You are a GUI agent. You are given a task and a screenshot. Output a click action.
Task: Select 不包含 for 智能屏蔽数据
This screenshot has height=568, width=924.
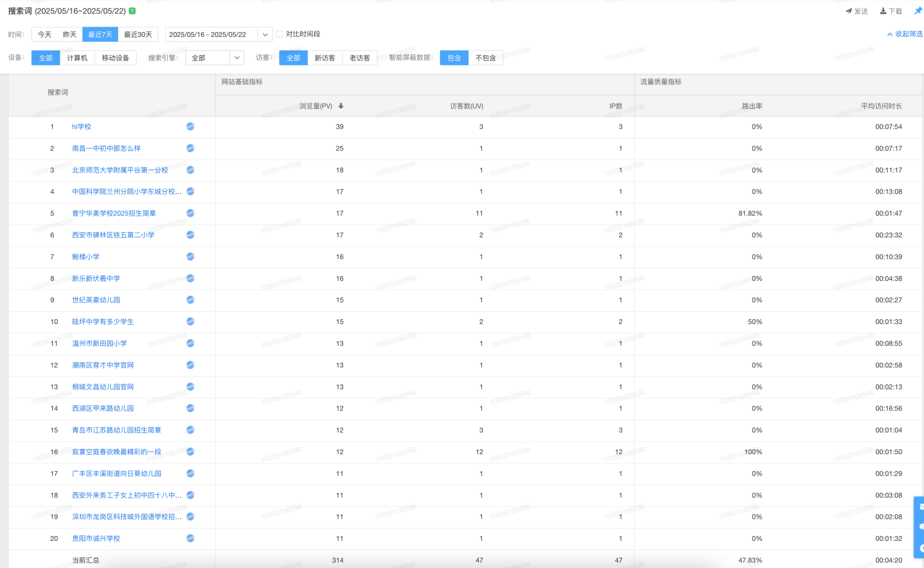tap(485, 58)
